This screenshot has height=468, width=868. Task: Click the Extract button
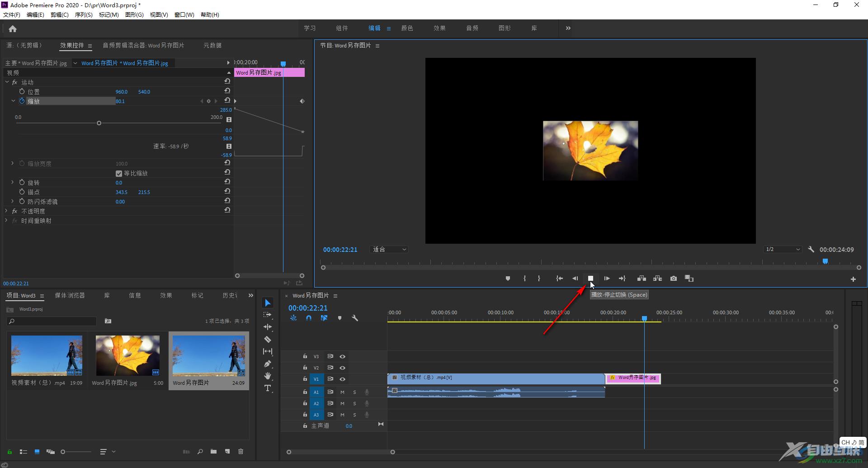[657, 279]
